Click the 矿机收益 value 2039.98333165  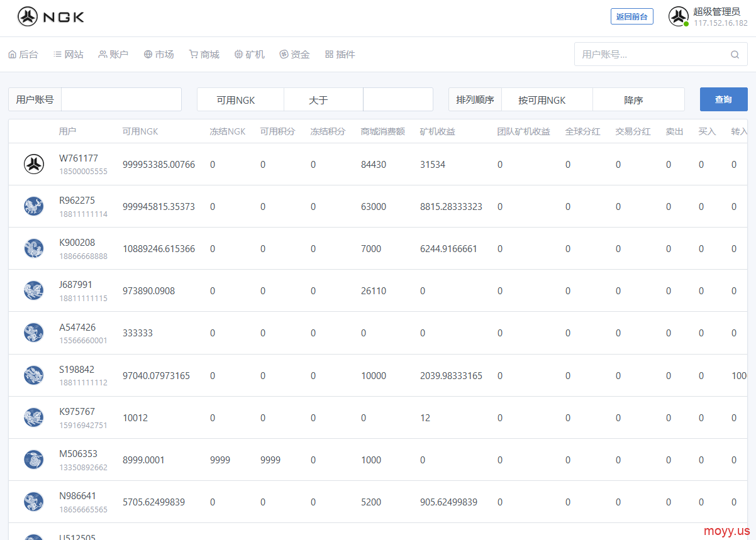(452, 376)
